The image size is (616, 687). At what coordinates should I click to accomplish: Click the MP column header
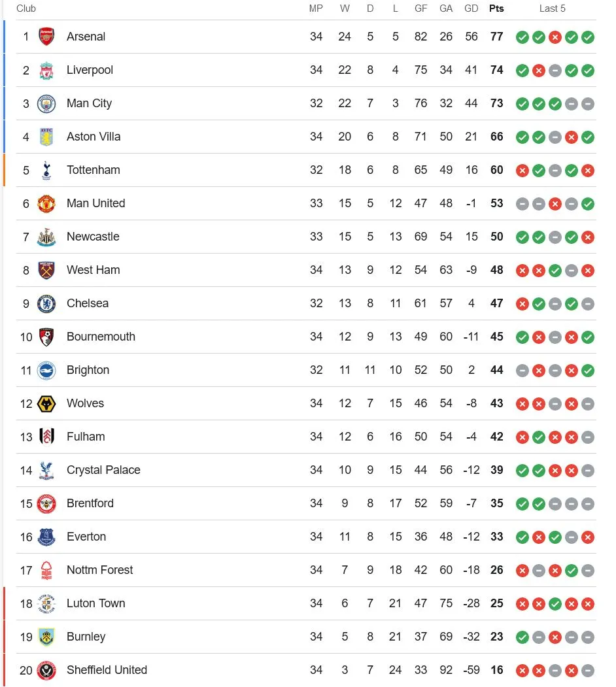pyautogui.click(x=316, y=8)
